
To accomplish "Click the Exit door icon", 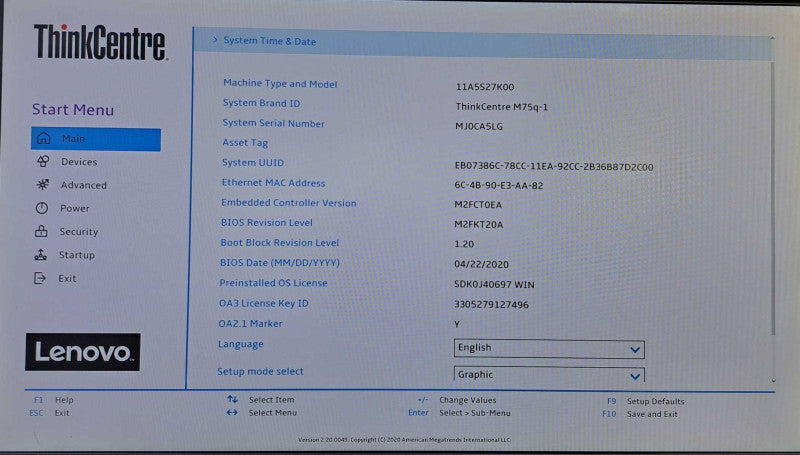I will (x=40, y=278).
